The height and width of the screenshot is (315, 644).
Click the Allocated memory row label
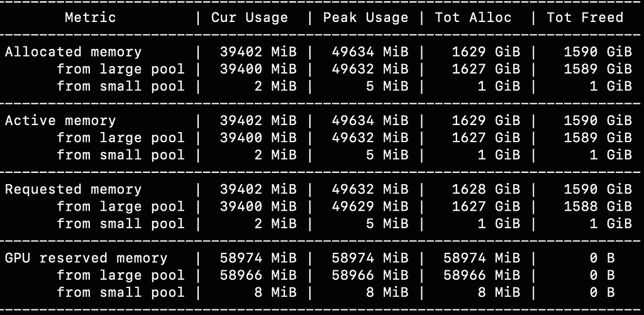pyautogui.click(x=73, y=52)
